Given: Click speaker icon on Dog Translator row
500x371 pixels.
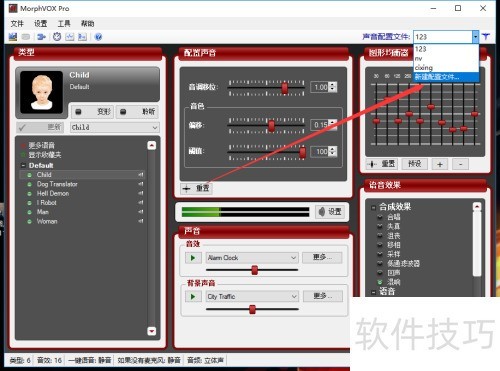Looking at the screenshot, I should (x=141, y=184).
